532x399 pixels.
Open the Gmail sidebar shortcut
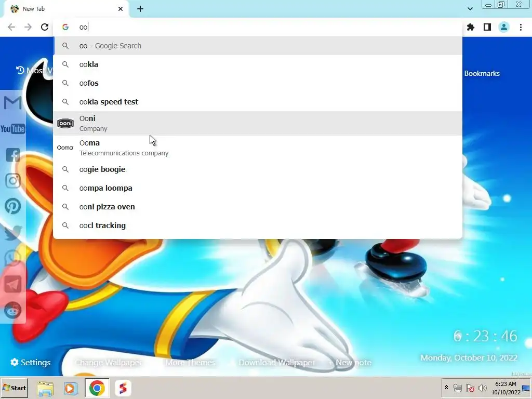coord(13,102)
